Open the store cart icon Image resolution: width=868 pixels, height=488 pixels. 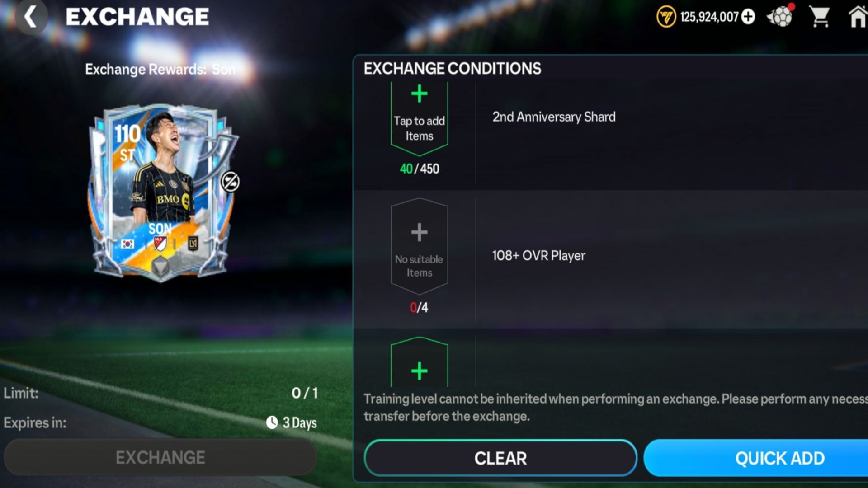[819, 17]
